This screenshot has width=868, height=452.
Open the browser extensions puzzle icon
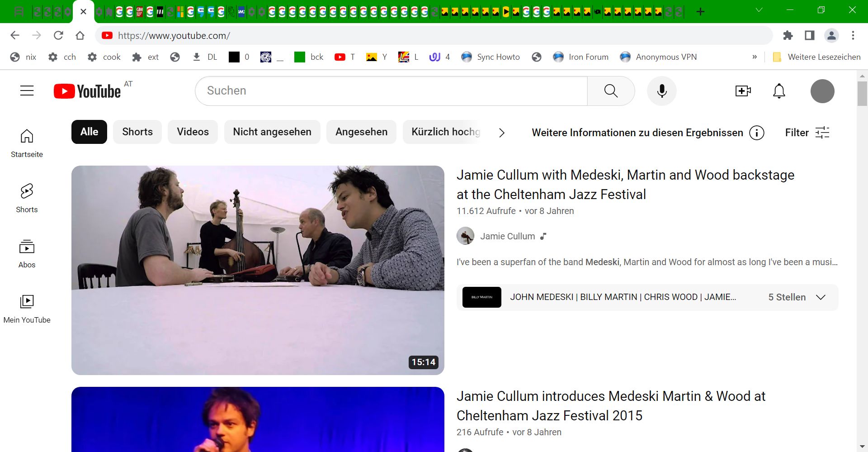(x=788, y=35)
